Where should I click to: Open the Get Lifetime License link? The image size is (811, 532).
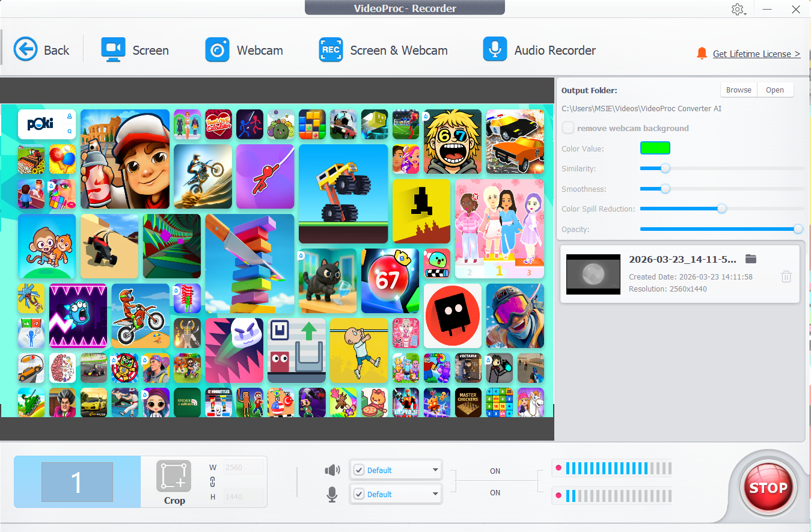[756, 54]
